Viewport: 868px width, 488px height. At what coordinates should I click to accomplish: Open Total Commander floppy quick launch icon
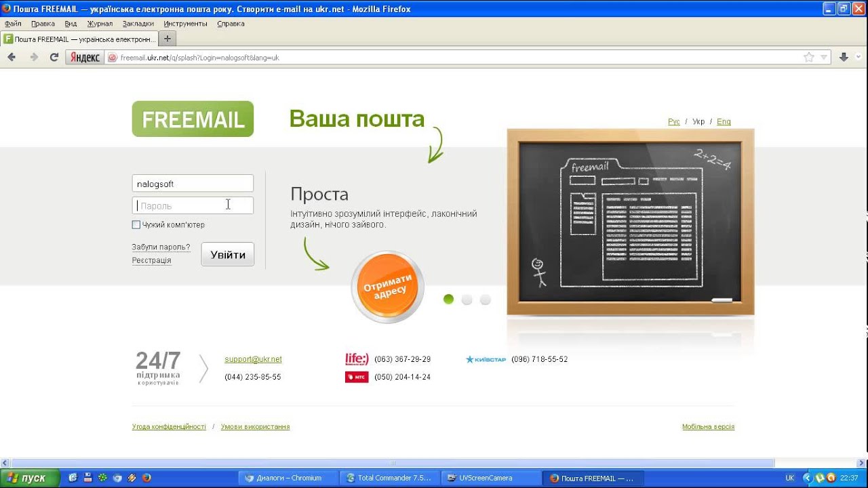click(88, 478)
